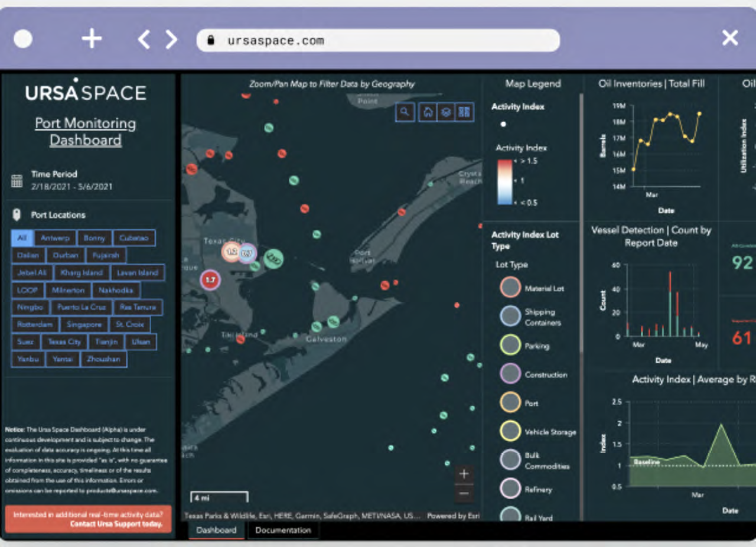Click the Bulk Commodities legend circle

[510, 460]
